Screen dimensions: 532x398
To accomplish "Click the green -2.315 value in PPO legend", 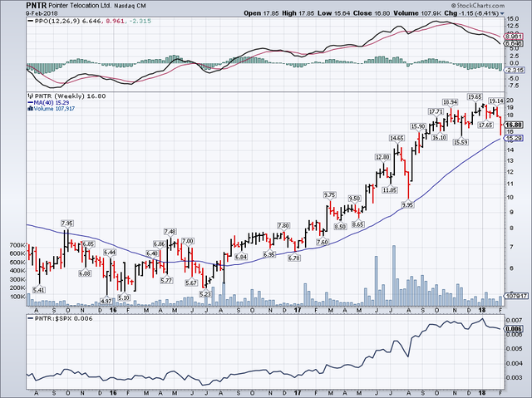I will [x=139, y=21].
